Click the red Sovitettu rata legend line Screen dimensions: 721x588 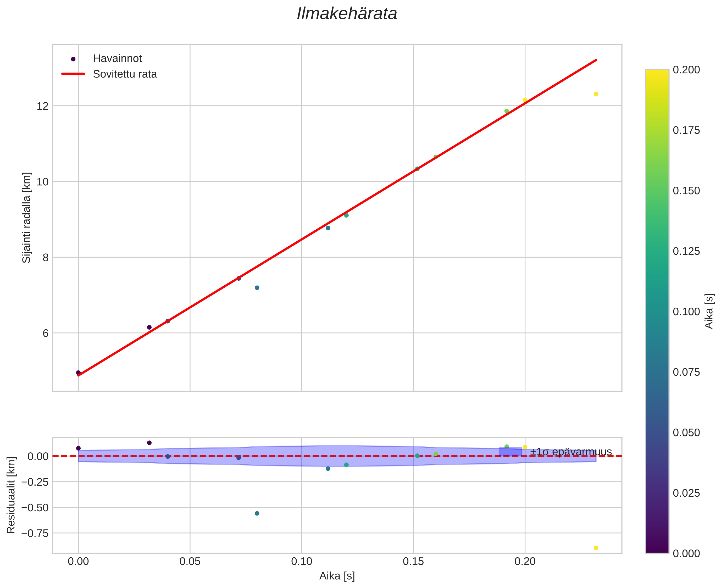(73, 74)
